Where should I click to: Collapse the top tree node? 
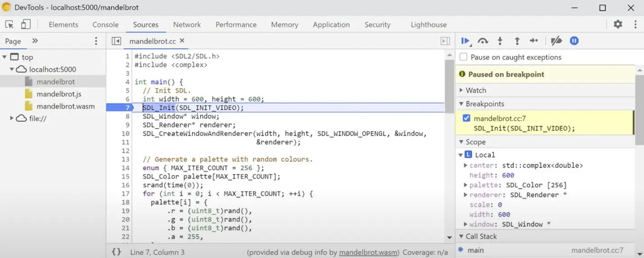click(x=5, y=57)
